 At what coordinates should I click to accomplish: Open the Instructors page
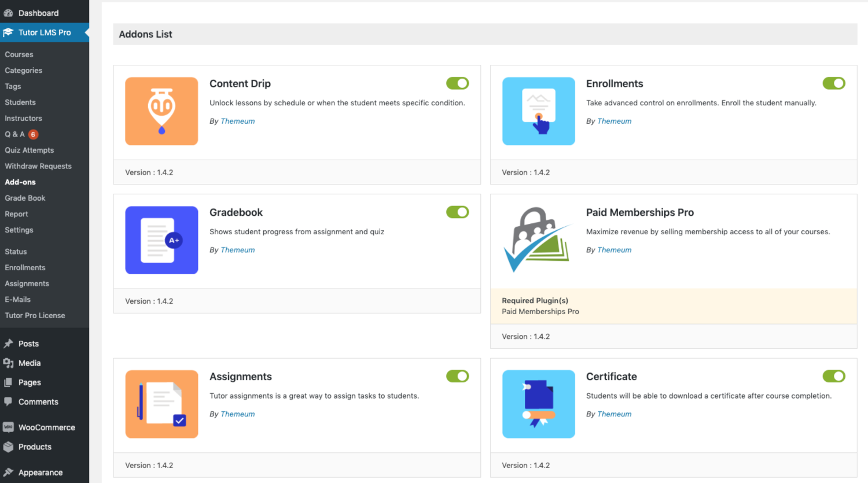pos(24,118)
